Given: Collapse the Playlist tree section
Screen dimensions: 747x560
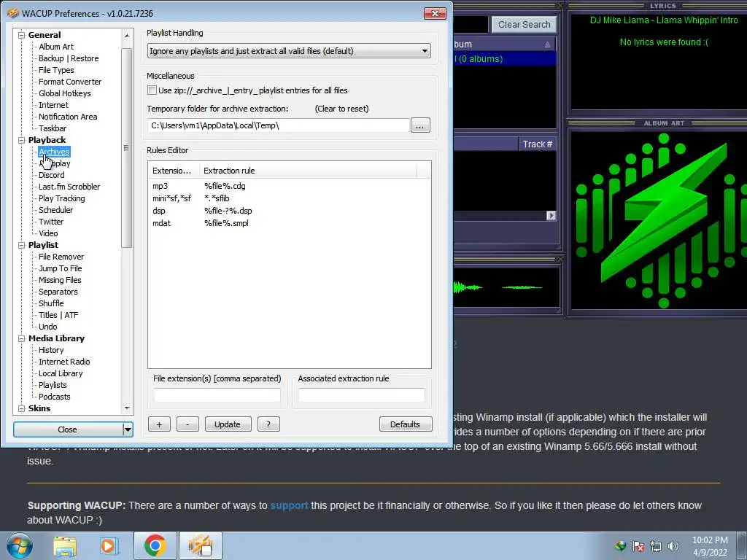Looking at the screenshot, I should [x=21, y=245].
